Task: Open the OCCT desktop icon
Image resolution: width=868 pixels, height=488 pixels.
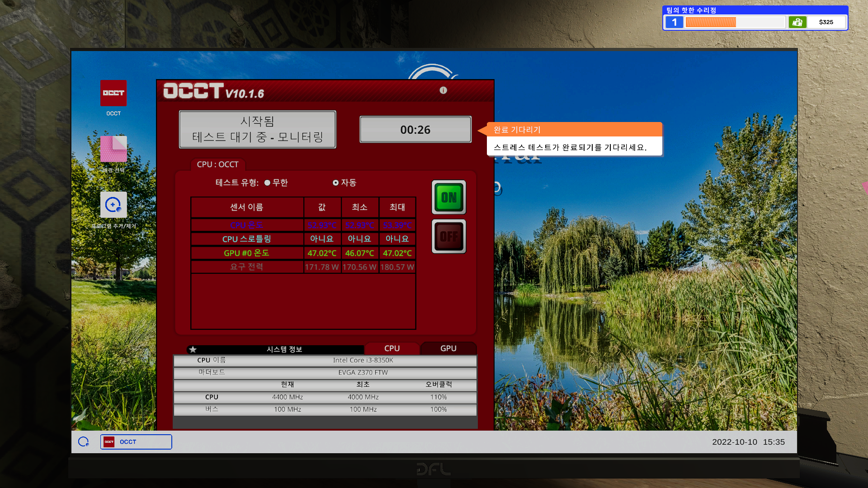Action: [x=113, y=94]
